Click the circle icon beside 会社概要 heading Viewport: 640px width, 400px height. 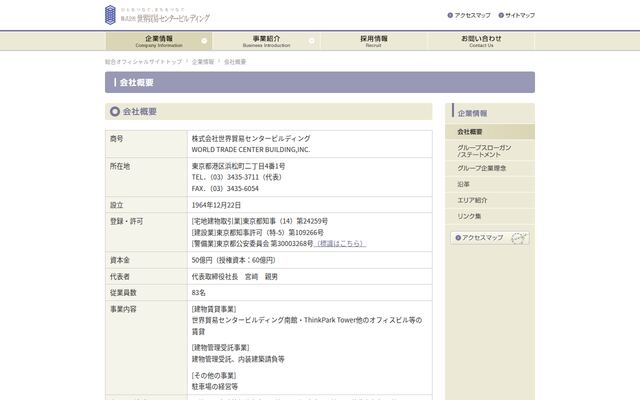point(115,111)
